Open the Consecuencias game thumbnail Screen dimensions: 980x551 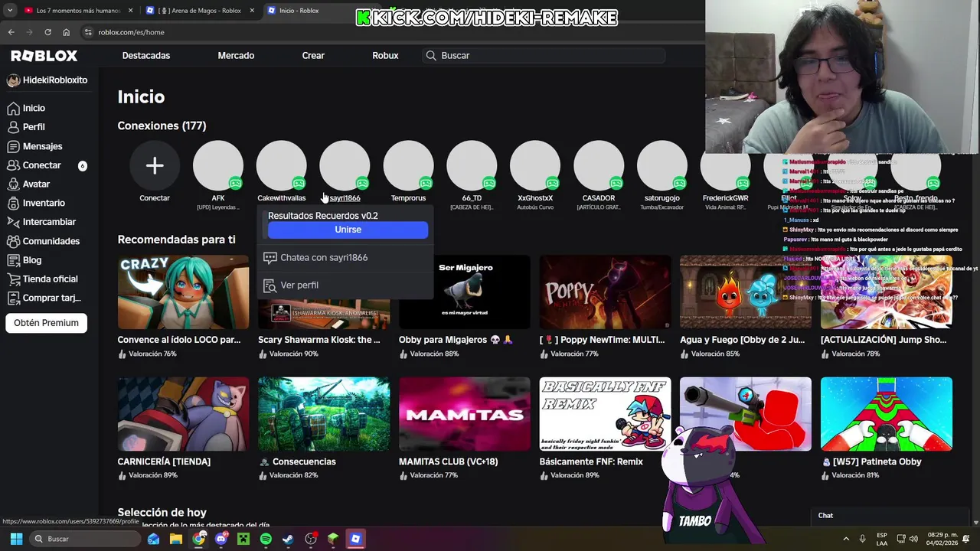tap(324, 414)
